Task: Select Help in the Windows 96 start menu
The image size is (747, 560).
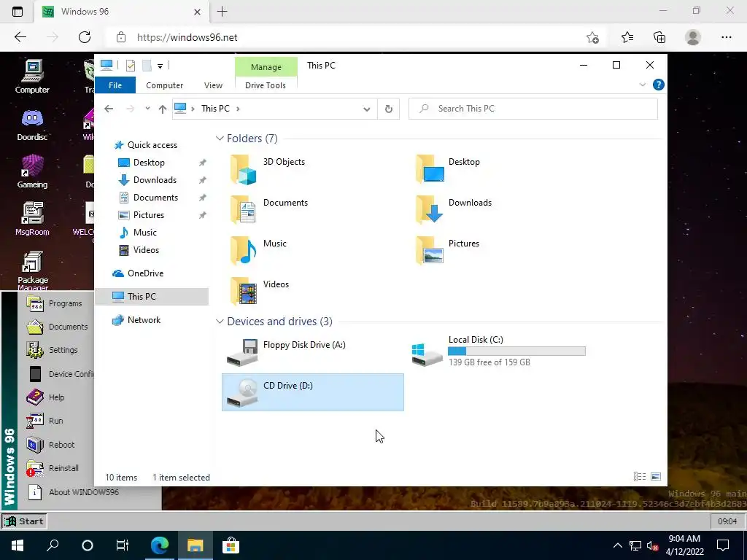Action: [55, 397]
